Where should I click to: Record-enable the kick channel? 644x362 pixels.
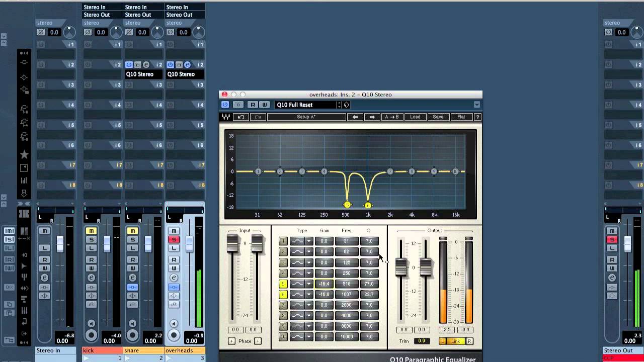(91, 335)
